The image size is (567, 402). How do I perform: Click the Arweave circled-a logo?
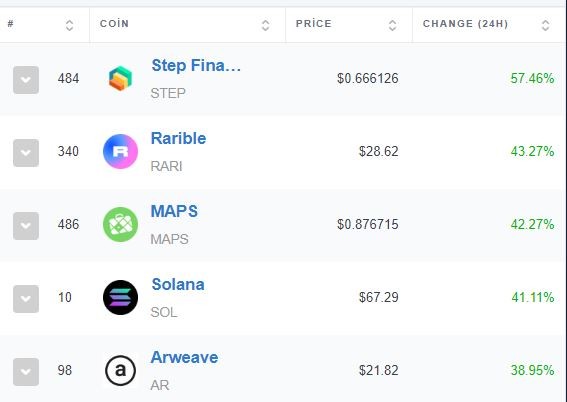120,371
